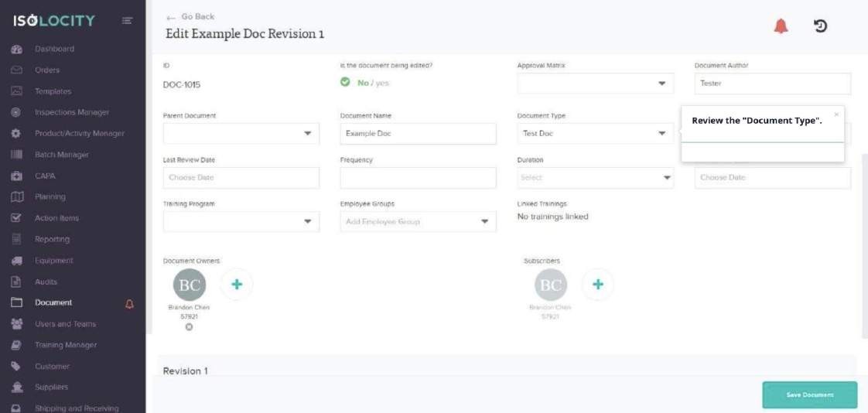Click the Action Items checkbox icon
868x413 pixels.
pyautogui.click(x=16, y=218)
